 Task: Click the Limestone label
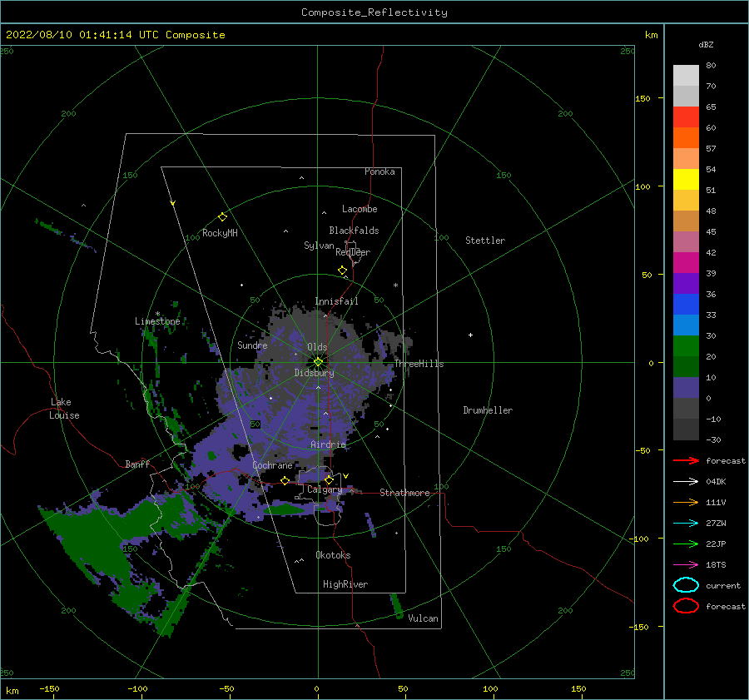[x=157, y=321]
